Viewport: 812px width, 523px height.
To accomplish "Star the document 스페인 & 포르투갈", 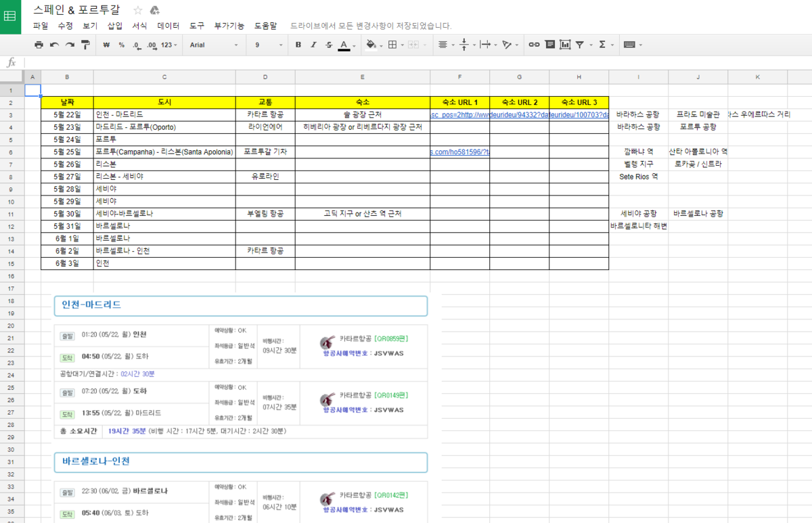I will pyautogui.click(x=138, y=10).
